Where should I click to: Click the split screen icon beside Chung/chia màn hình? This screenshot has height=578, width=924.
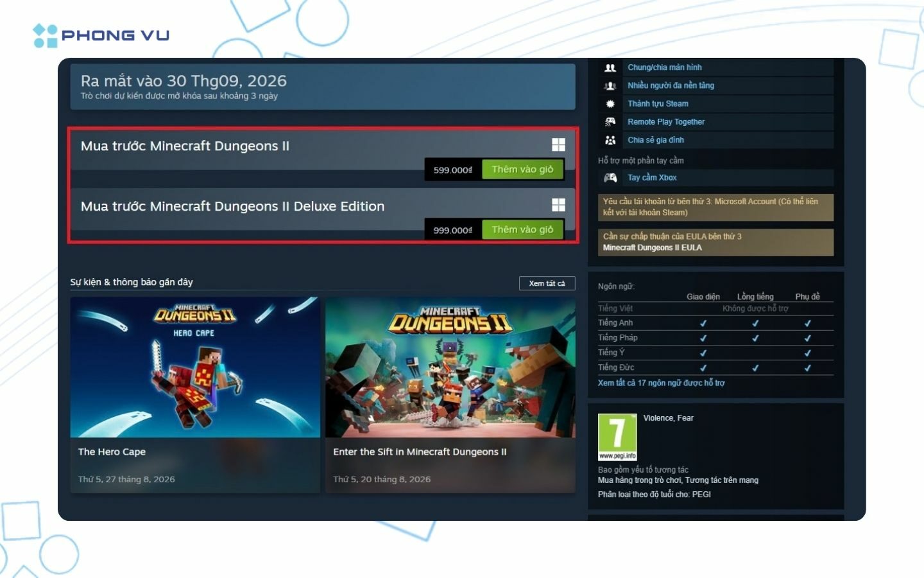pos(610,67)
